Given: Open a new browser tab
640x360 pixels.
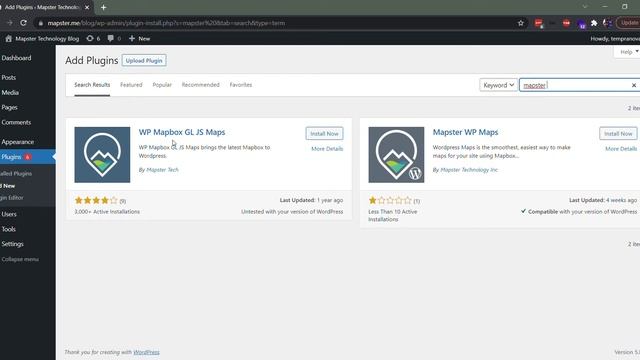Looking at the screenshot, I should 103,7.
